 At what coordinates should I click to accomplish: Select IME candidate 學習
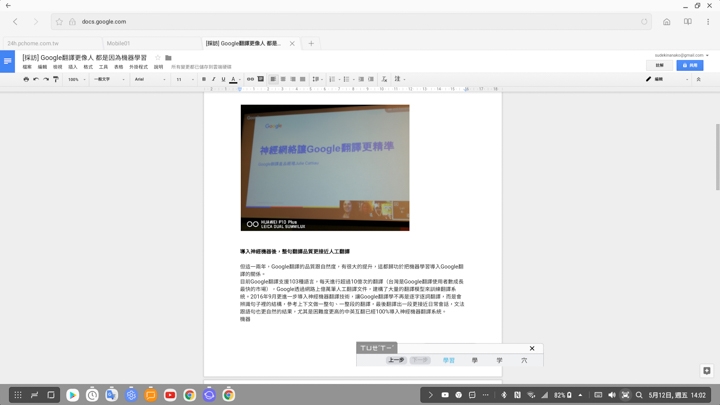coord(449,360)
